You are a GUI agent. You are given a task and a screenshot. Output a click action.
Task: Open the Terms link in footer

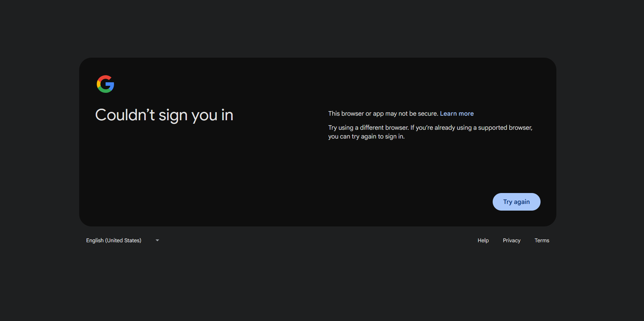[542, 240]
